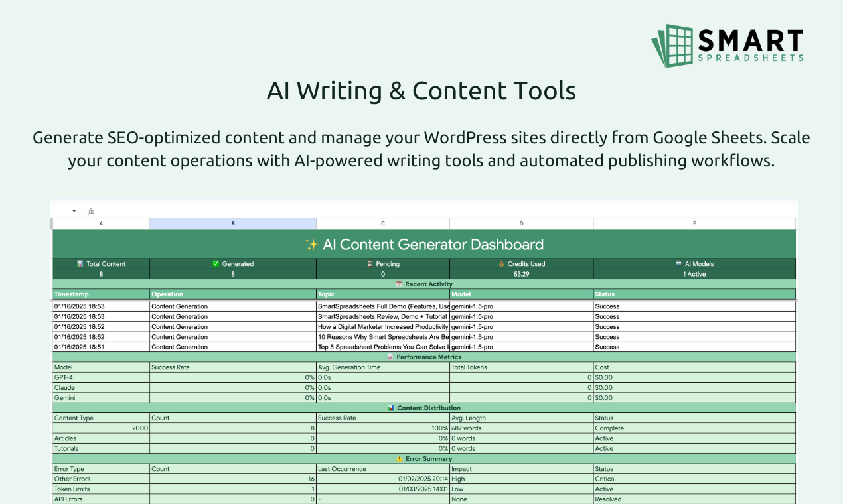
Task: Select the GPT-4 cost $0.00 cell
Action: (694, 377)
